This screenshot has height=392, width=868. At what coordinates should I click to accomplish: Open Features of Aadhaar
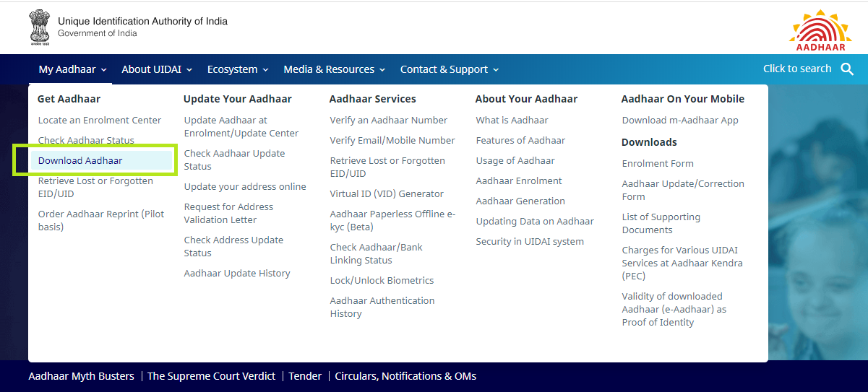click(x=520, y=141)
